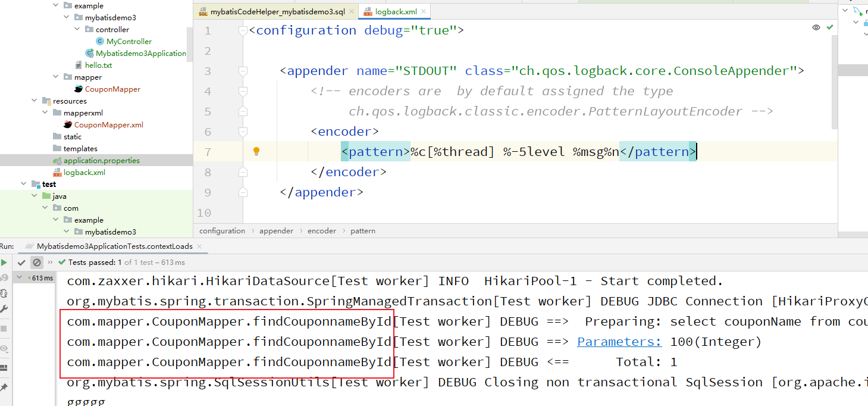The width and height of the screenshot is (868, 406).
Task: Fold the encoder tag on line 6
Action: tap(242, 132)
